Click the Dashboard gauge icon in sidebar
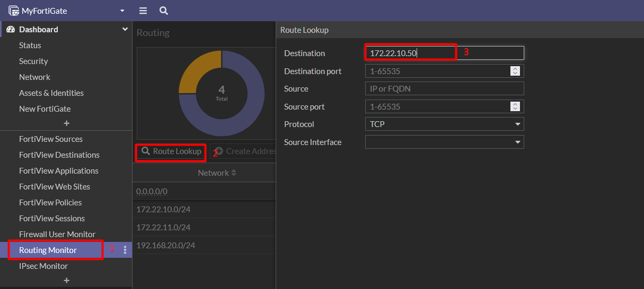 (11, 30)
